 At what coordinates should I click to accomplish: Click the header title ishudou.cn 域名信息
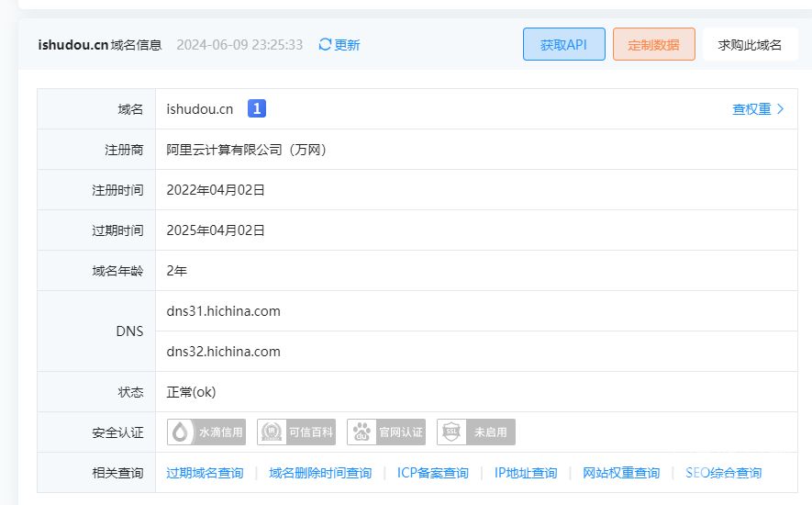100,45
